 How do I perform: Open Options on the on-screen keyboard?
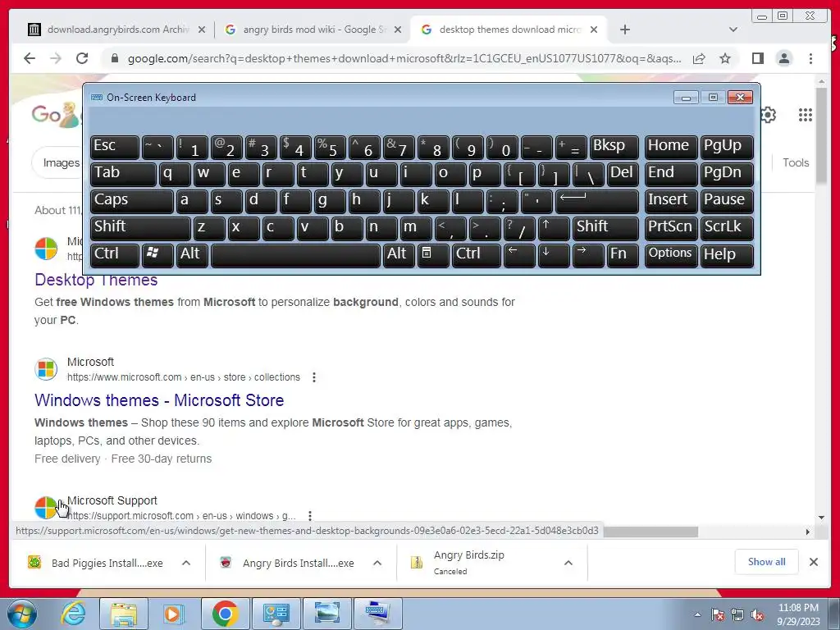click(671, 255)
